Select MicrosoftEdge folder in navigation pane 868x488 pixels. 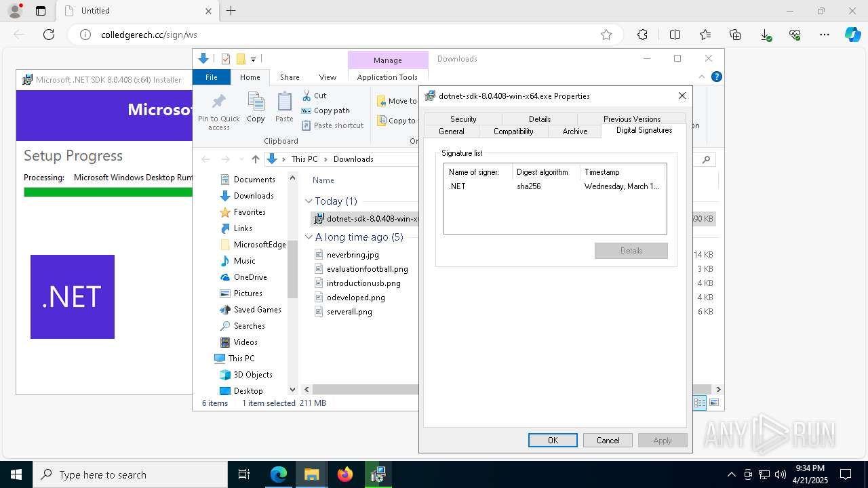pos(253,245)
